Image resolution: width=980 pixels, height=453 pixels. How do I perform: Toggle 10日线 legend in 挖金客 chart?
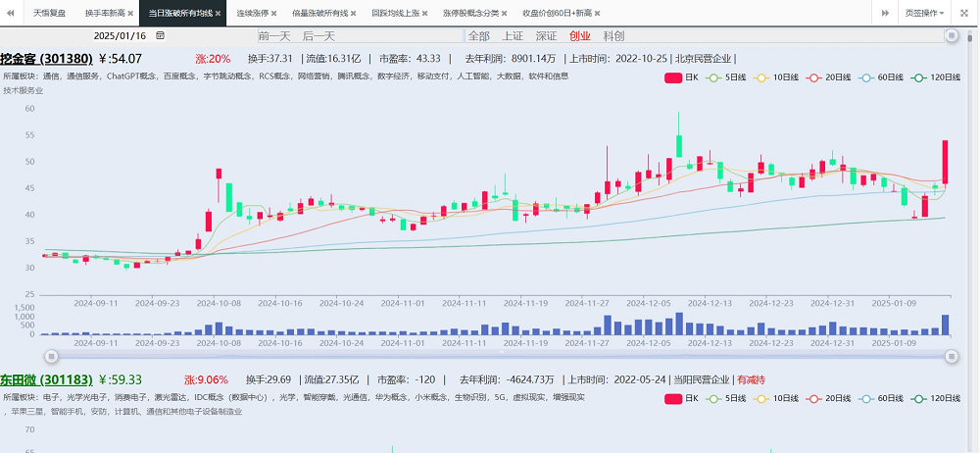tap(775, 77)
